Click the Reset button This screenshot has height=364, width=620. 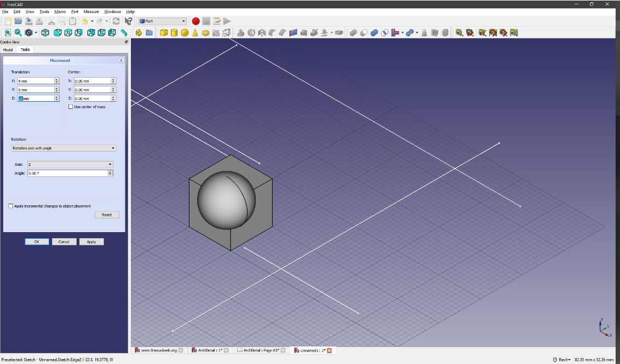[107, 215]
